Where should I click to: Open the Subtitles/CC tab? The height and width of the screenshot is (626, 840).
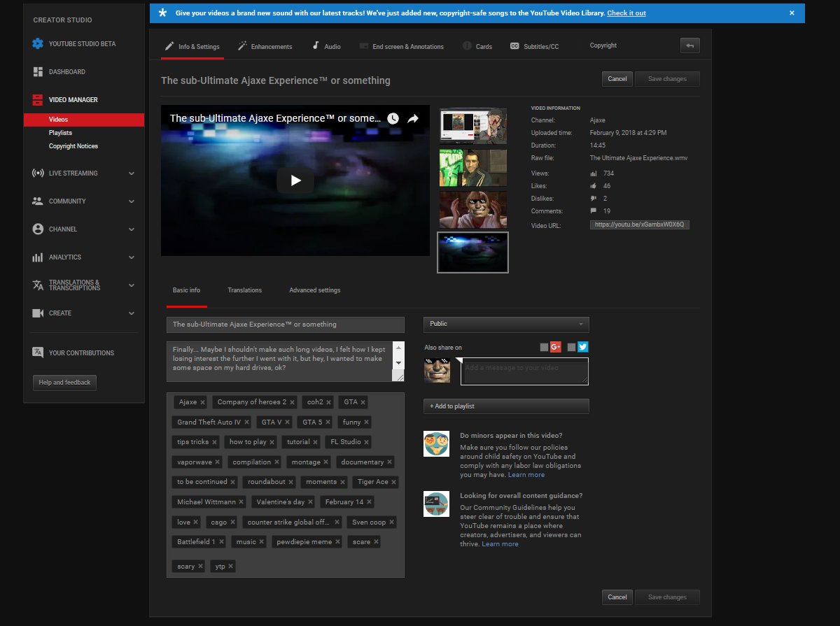pos(534,47)
